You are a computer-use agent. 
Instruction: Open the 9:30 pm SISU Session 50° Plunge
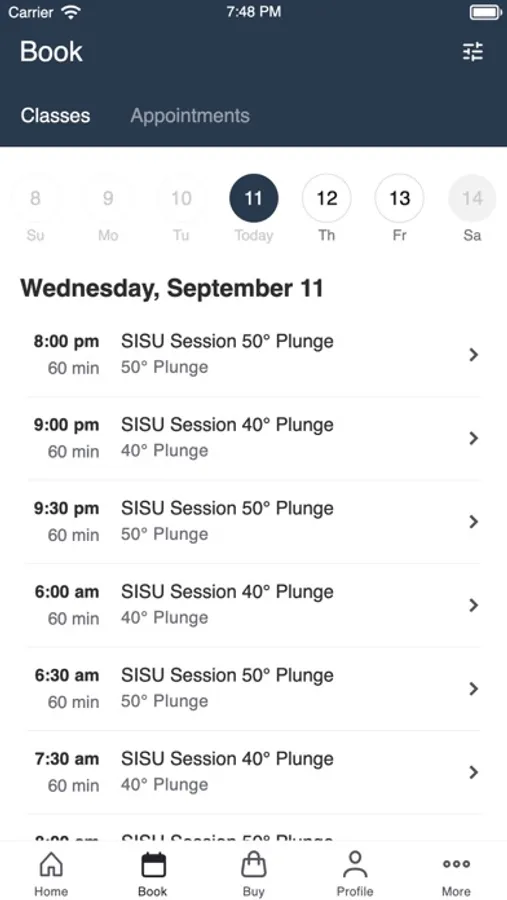[x=254, y=522]
